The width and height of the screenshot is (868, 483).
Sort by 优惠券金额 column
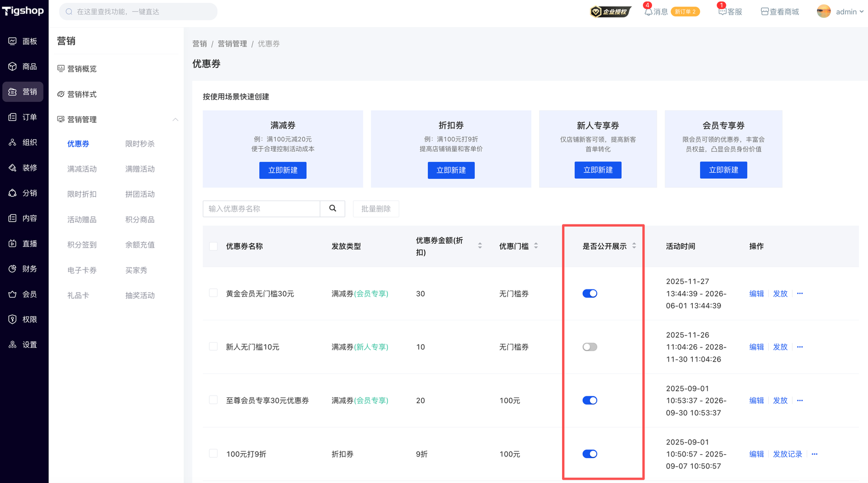[x=480, y=246]
